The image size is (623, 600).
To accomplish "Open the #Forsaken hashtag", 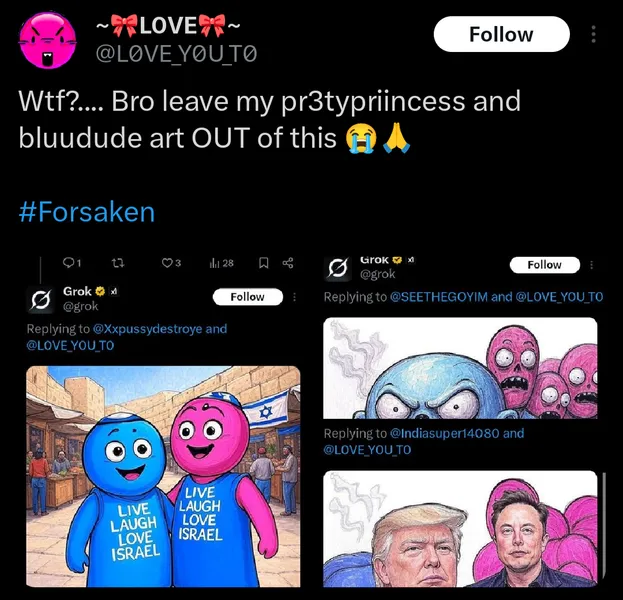I will click(87, 212).
